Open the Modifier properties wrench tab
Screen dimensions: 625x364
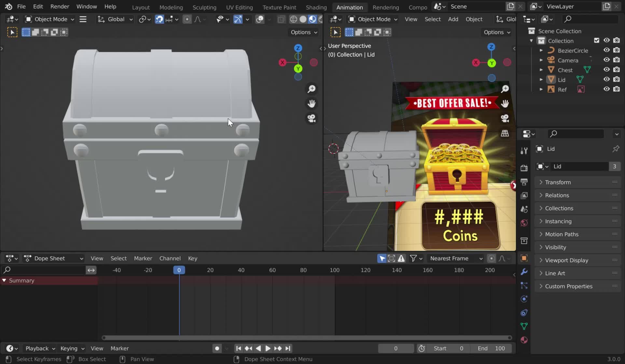click(524, 272)
